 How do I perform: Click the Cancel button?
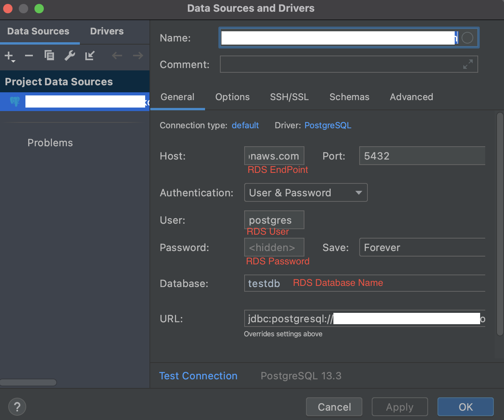(x=334, y=407)
